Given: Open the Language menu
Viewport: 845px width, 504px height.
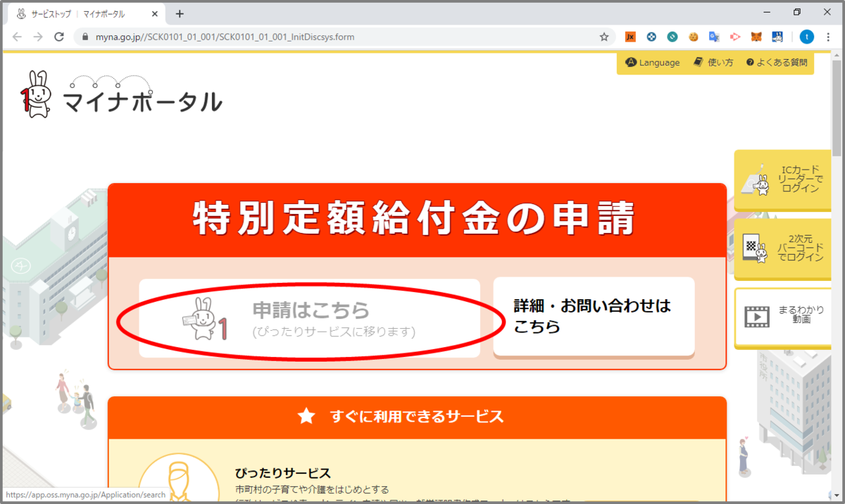Looking at the screenshot, I should 653,63.
